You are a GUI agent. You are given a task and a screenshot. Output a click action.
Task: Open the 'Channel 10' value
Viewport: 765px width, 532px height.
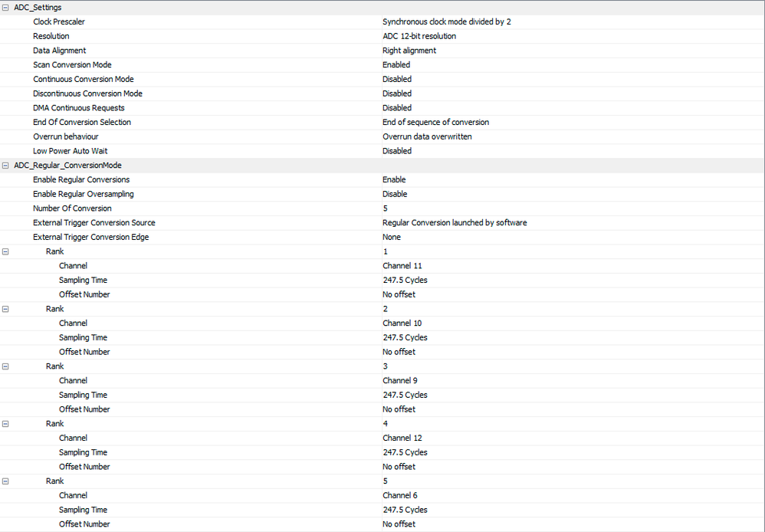(x=402, y=323)
